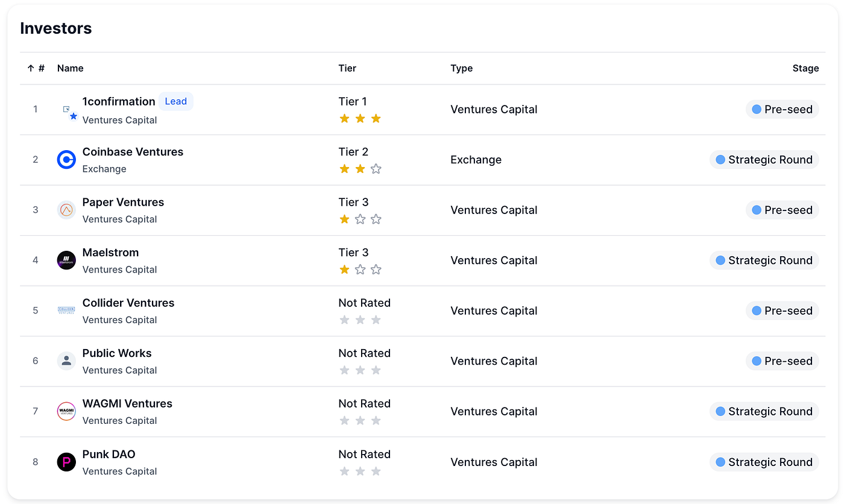Click the Tier 1 star rating for 1confirmation
844x504 pixels.
pos(360,118)
